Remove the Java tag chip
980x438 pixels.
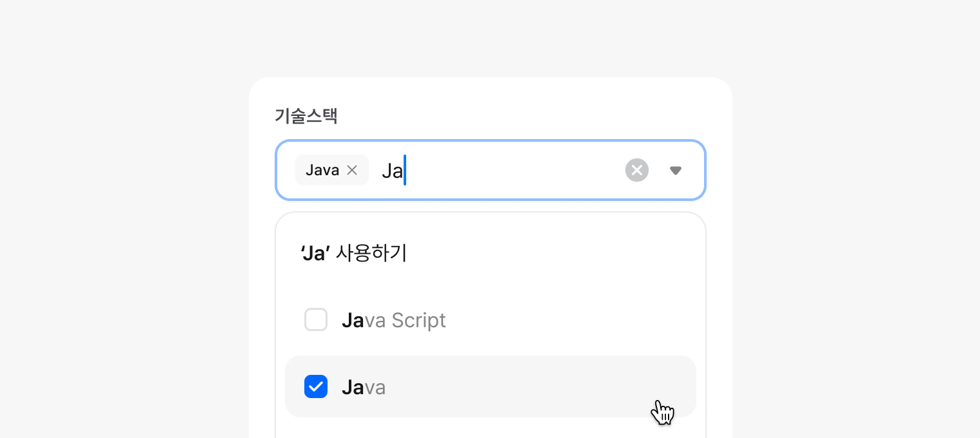pyautogui.click(x=352, y=170)
